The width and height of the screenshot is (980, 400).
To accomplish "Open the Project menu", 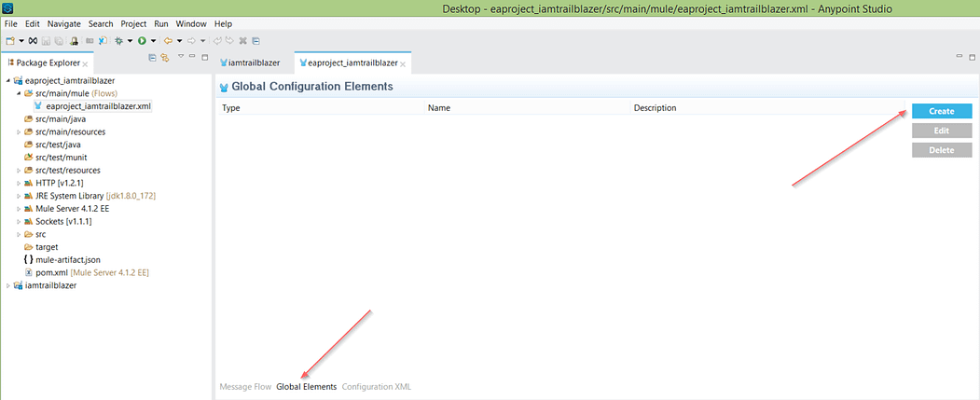I will click(x=133, y=23).
